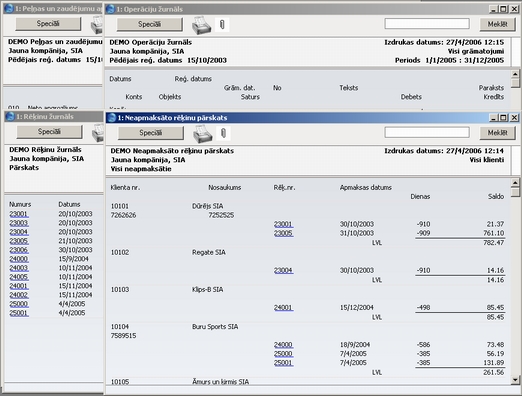The height and width of the screenshot is (396, 522).
Task: Open invoice 24003 in Rēķinu žurnāls
Action: tap(19, 268)
